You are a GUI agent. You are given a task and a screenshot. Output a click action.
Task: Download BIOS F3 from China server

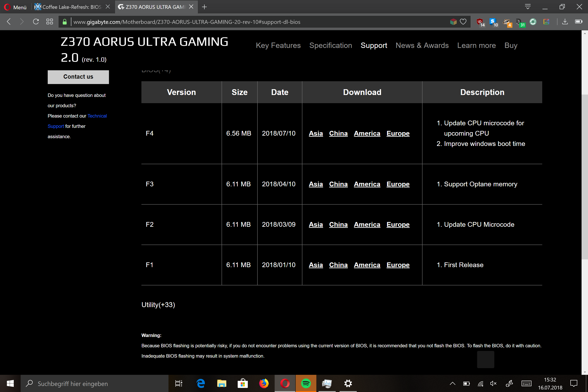click(x=338, y=184)
